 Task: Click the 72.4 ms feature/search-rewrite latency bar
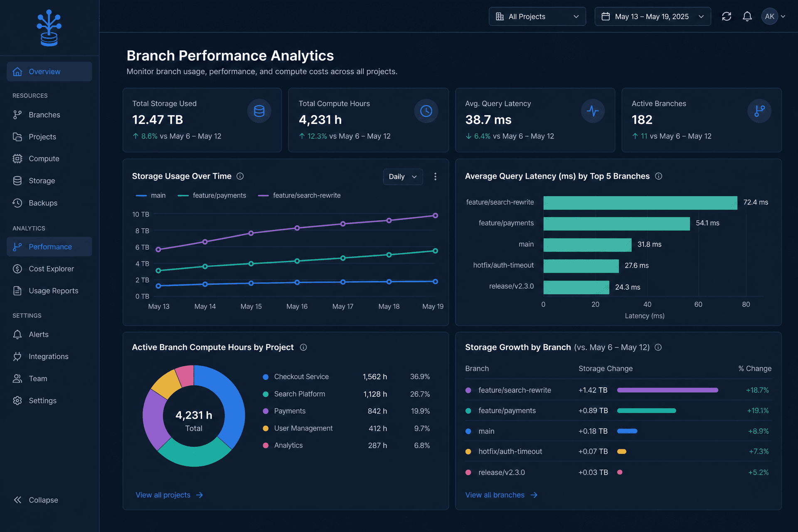tap(640, 203)
